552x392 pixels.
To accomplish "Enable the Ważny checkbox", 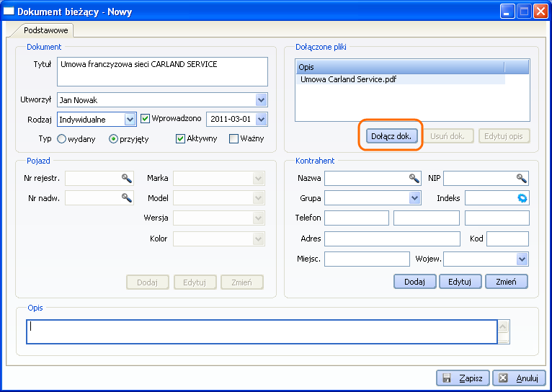I will pos(233,138).
